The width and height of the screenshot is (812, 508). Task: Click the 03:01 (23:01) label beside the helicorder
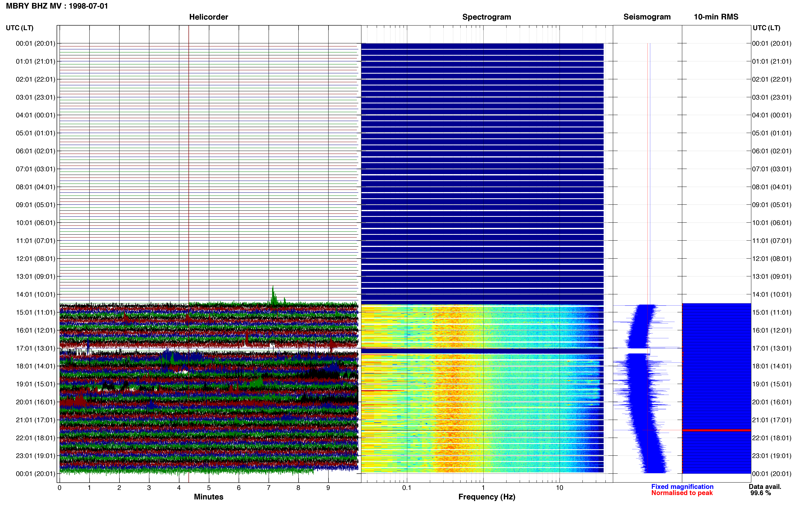[36, 97]
